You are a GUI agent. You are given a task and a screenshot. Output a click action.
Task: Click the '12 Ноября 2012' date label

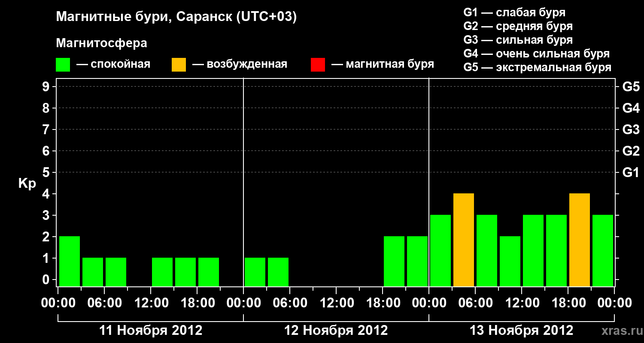point(336,331)
